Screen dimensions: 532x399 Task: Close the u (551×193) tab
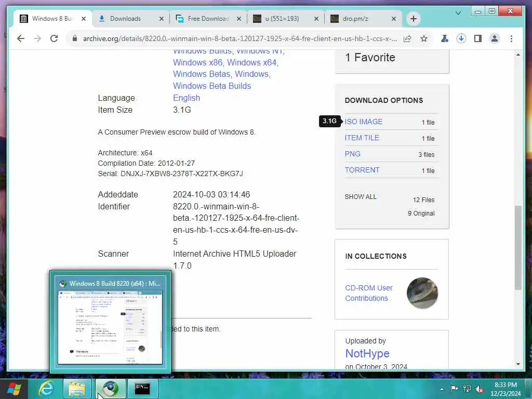coord(316,19)
